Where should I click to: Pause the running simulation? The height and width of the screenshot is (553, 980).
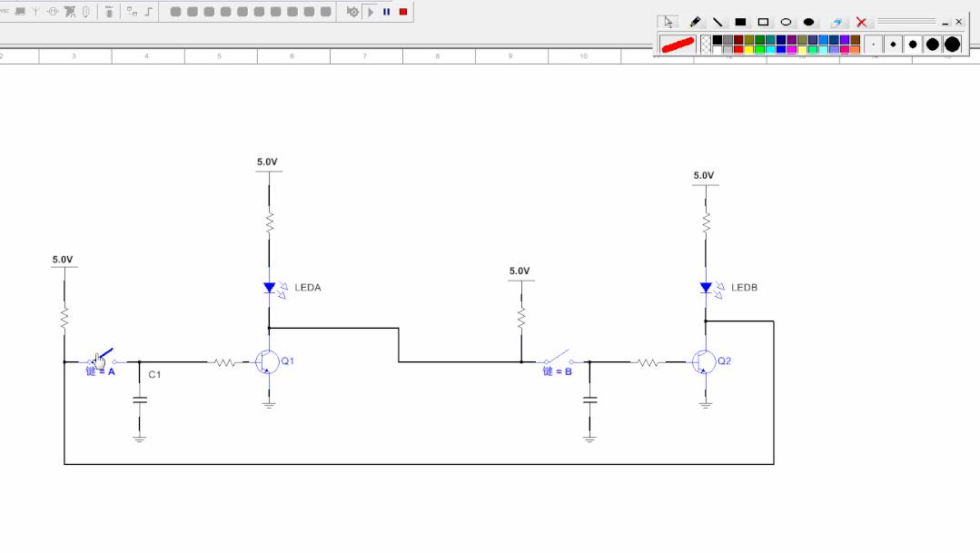[x=386, y=12]
